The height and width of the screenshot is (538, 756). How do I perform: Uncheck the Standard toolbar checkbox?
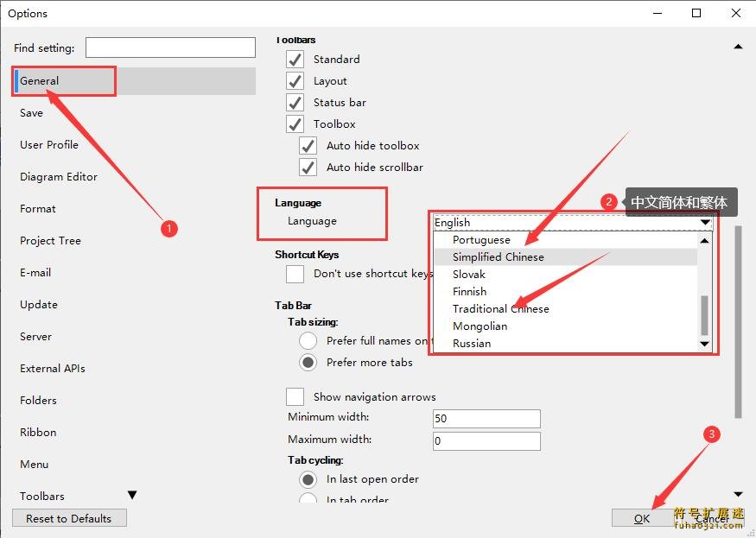pos(295,59)
